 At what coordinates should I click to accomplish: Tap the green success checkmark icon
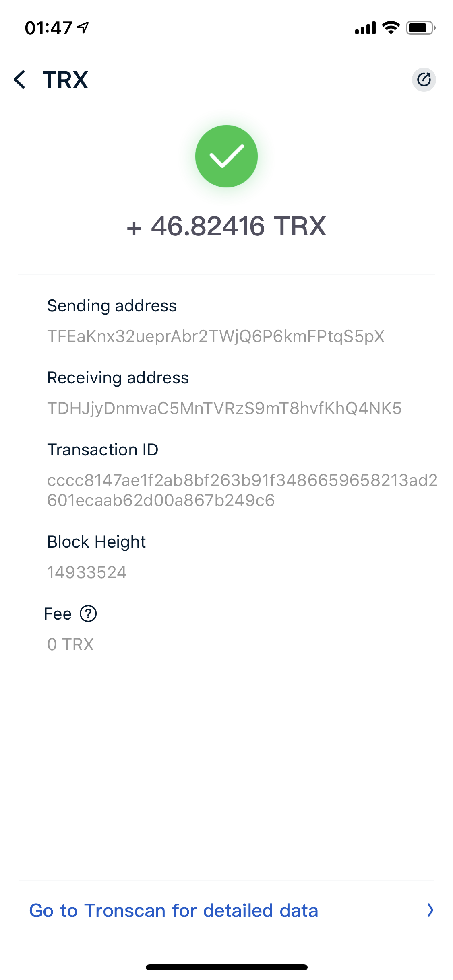pyautogui.click(x=226, y=156)
